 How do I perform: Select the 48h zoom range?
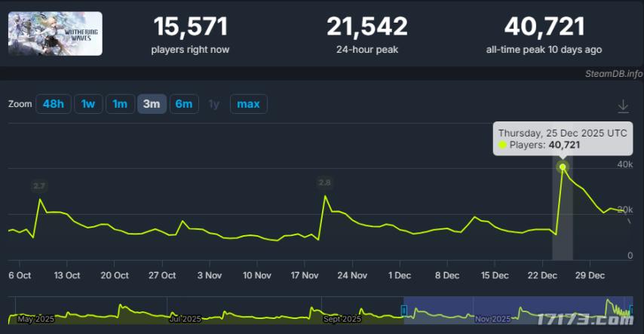[54, 104]
